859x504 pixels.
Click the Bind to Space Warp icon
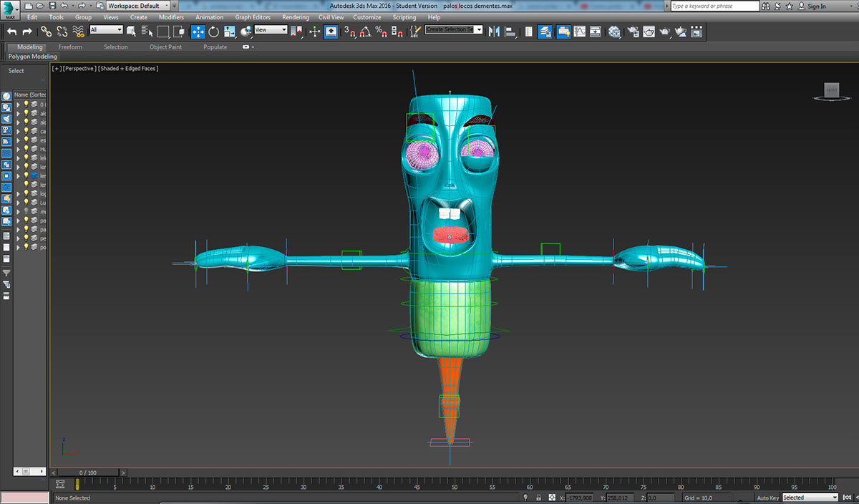[78, 31]
